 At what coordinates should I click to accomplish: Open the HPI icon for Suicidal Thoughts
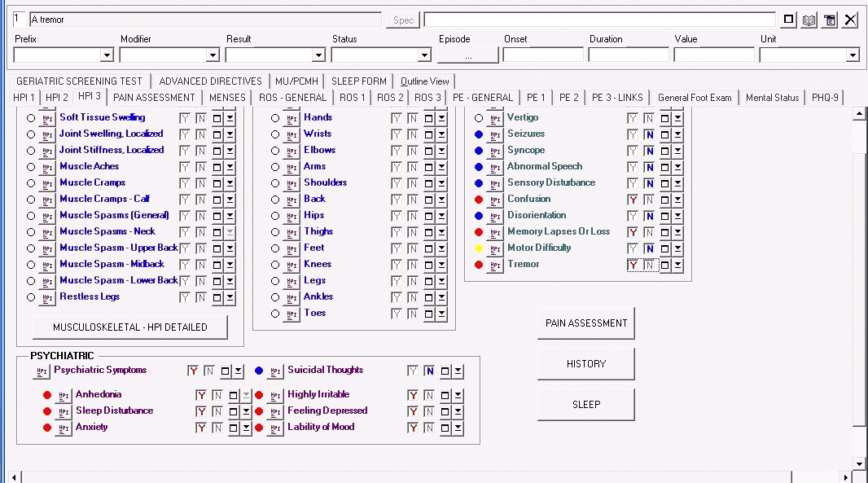(x=275, y=371)
